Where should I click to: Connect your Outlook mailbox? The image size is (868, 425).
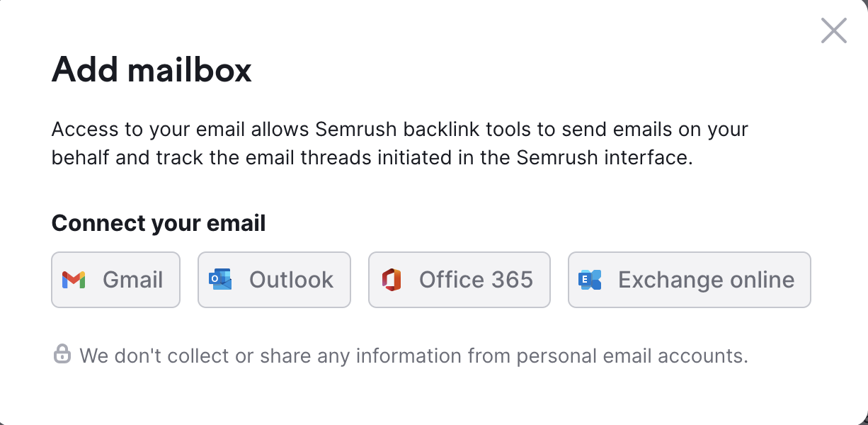(x=274, y=280)
